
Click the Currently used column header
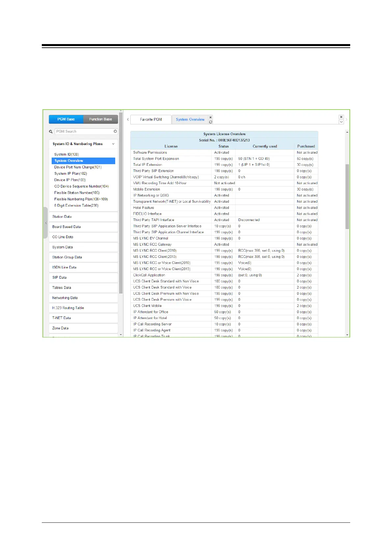point(265,146)
